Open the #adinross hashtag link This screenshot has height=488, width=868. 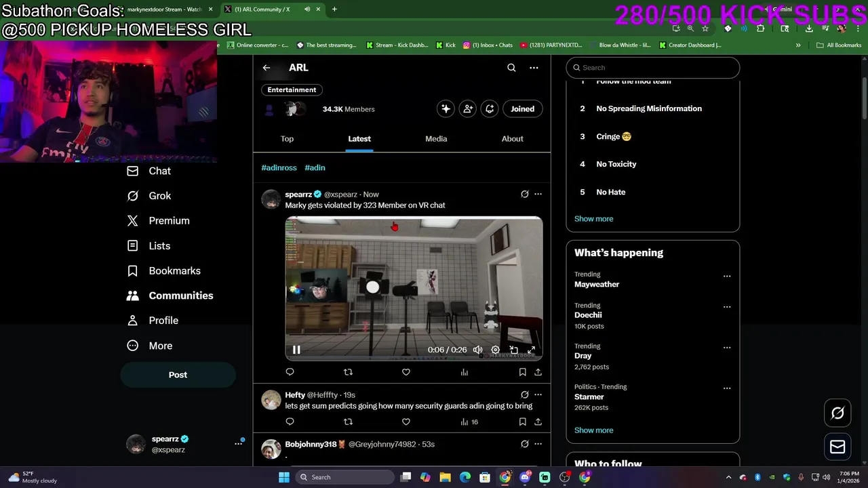click(279, 167)
